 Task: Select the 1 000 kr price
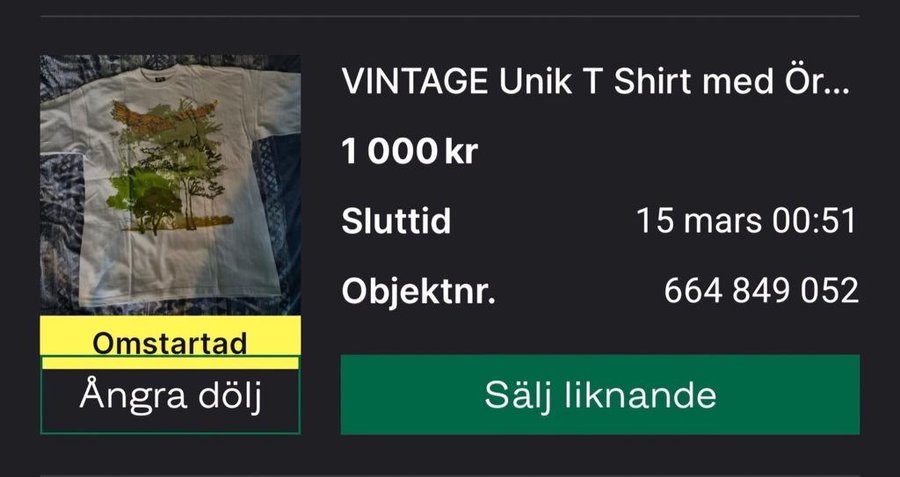409,152
